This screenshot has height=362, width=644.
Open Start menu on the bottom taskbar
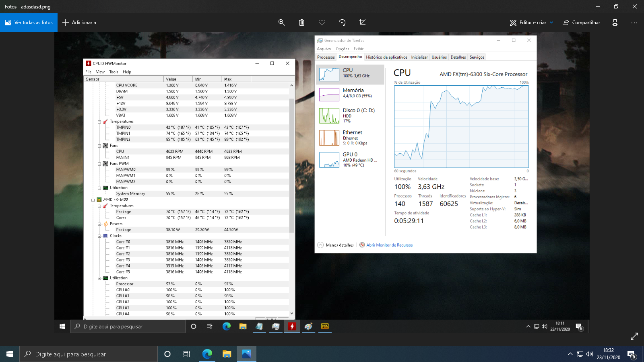[10, 354]
